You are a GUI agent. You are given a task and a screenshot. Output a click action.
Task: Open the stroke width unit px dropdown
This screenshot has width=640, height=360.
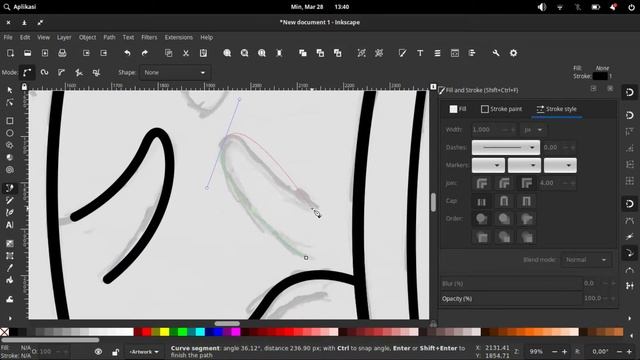pyautogui.click(x=533, y=130)
